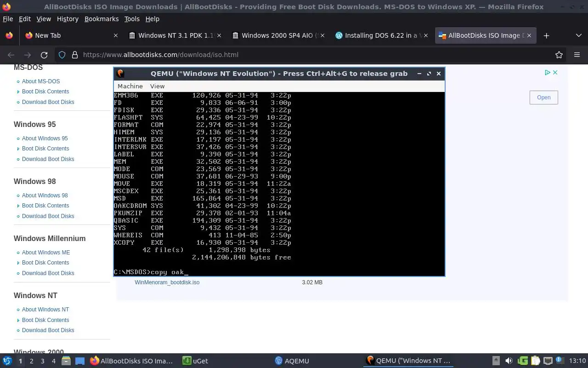This screenshot has height=368, width=588.
Task: Open the Firefox hamburger menu
Action: (x=577, y=55)
